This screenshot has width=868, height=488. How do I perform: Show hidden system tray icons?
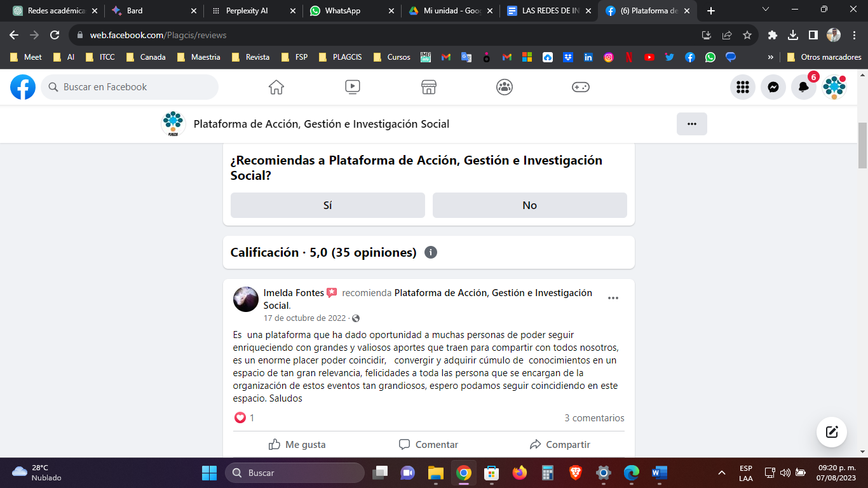(x=722, y=473)
